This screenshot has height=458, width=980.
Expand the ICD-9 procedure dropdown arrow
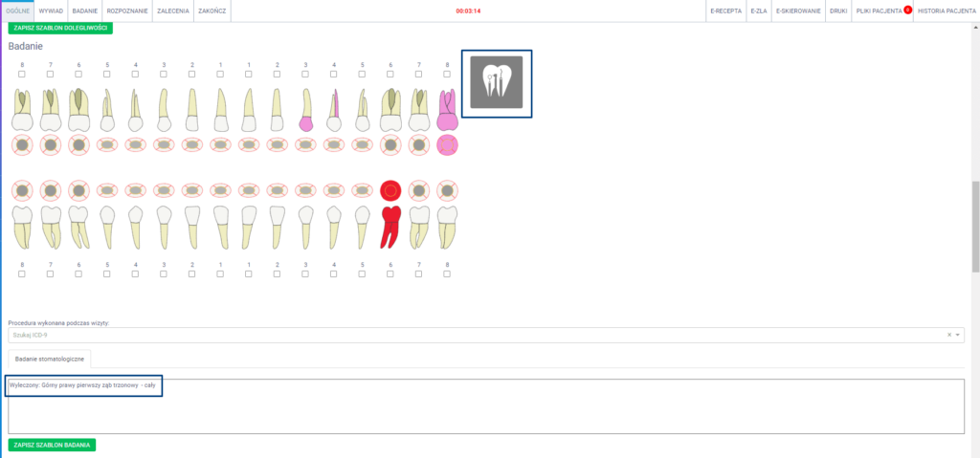coord(957,335)
